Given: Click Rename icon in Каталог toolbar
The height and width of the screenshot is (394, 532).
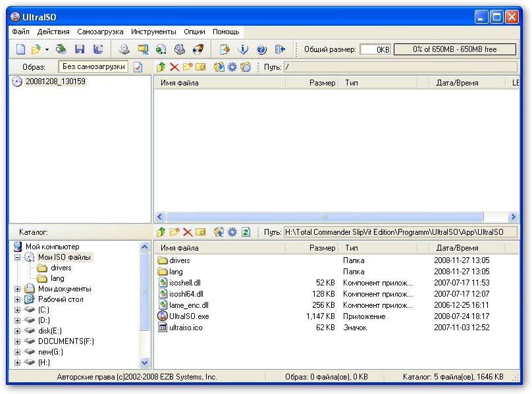Looking at the screenshot, I should click(x=201, y=232).
